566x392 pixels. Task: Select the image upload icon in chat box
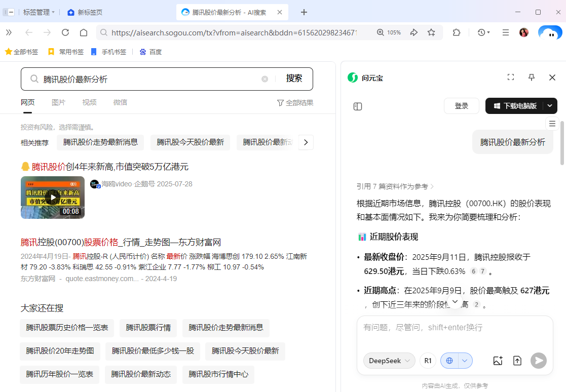[x=497, y=360]
